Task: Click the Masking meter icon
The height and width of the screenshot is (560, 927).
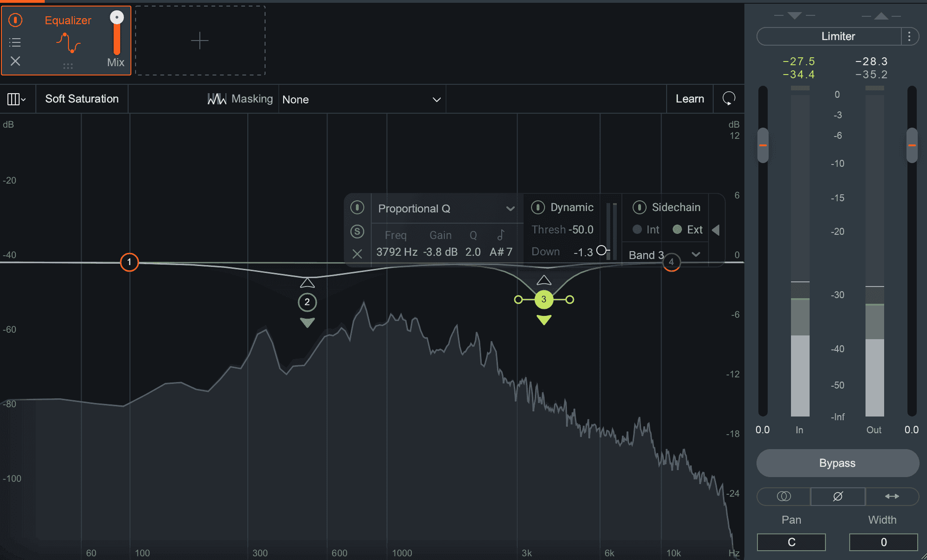Action: click(x=217, y=99)
